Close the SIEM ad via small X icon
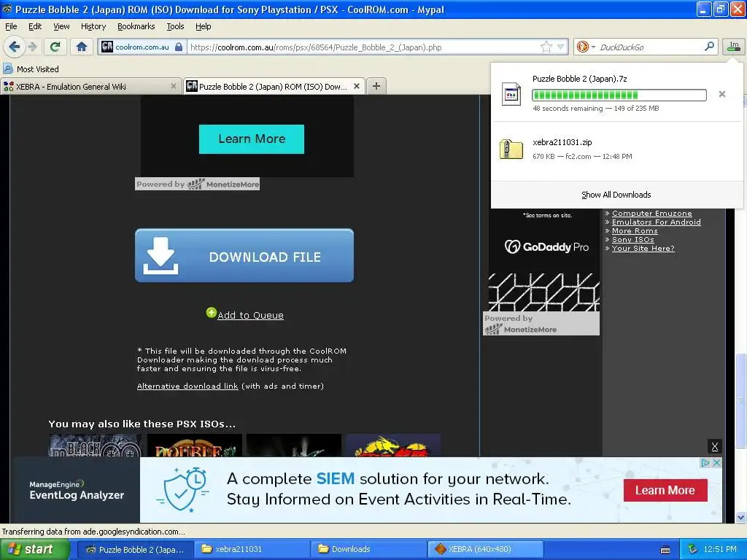Viewport: 747px width, 560px height. click(x=716, y=462)
